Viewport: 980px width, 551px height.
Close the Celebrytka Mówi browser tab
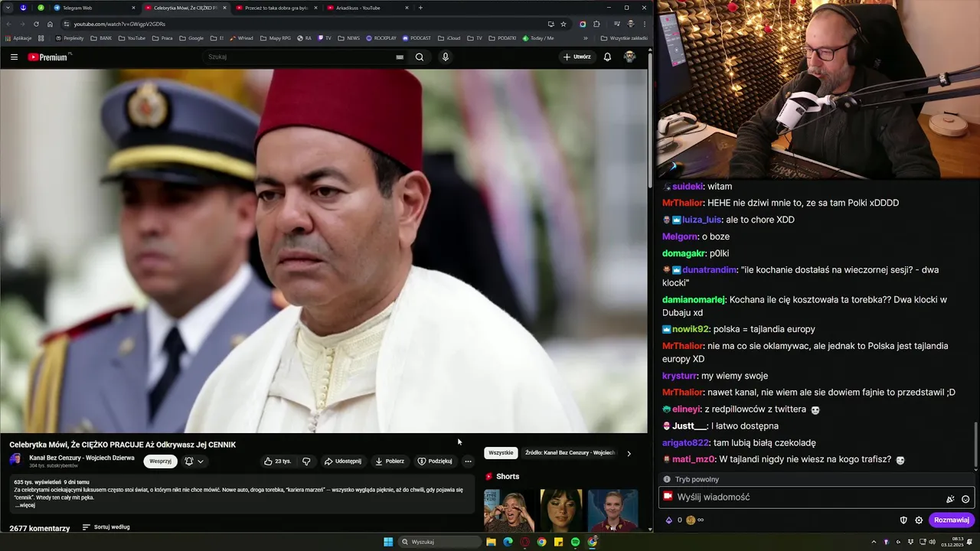(x=224, y=8)
